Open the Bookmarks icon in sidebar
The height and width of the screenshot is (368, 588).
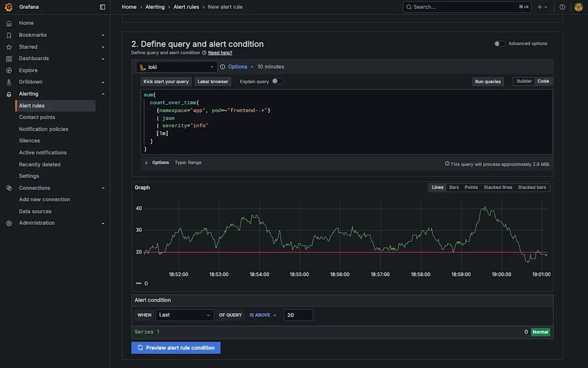[8, 35]
